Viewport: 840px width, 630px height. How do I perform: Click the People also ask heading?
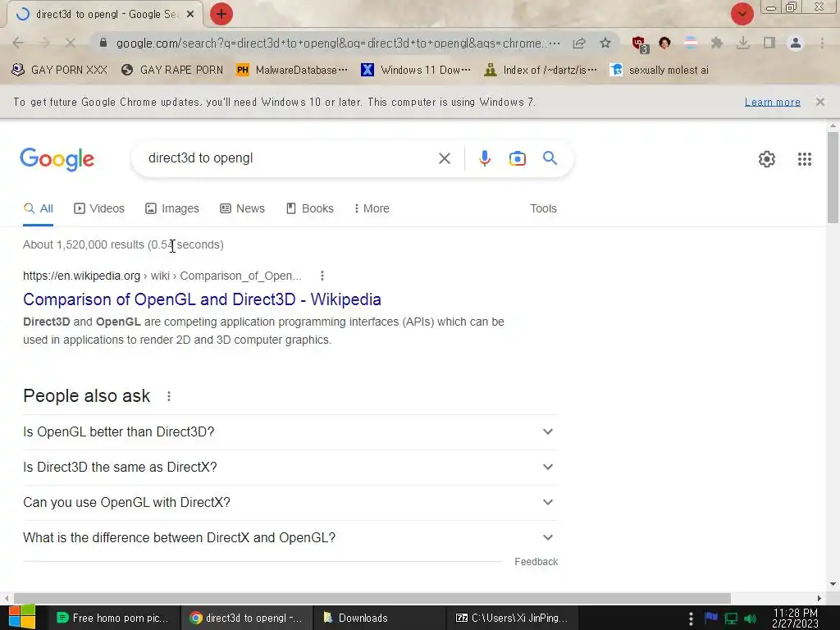coord(87,396)
